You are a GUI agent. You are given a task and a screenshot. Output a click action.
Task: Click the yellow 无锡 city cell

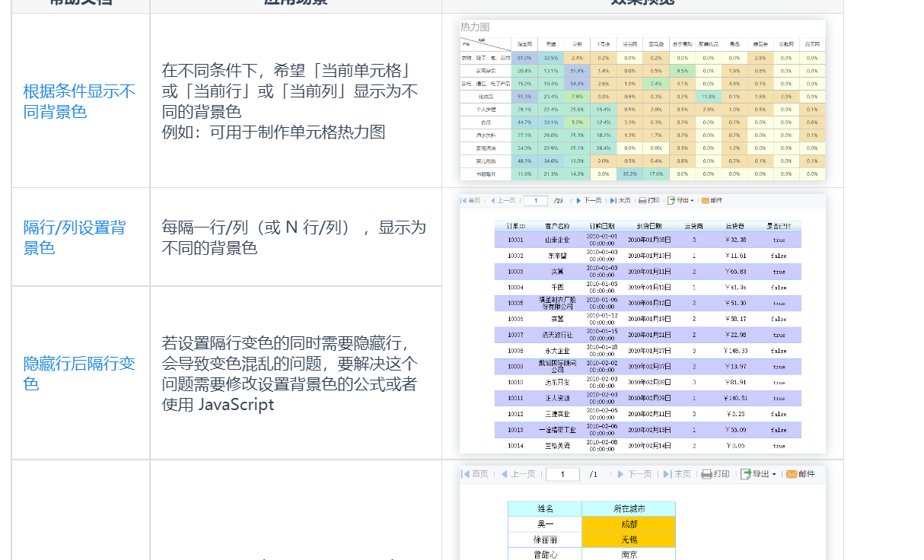click(x=629, y=539)
